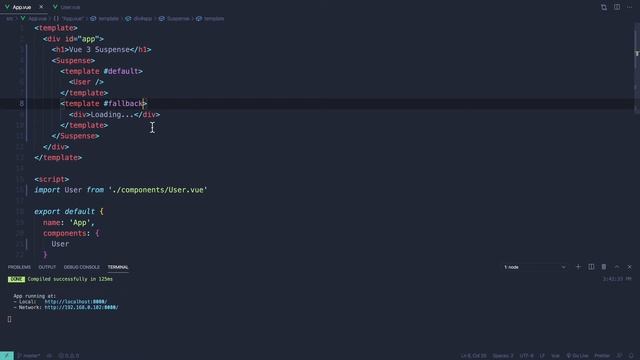Screen dimensions: 640x360
Task: Open the Problems panel tab
Action: 19,267
